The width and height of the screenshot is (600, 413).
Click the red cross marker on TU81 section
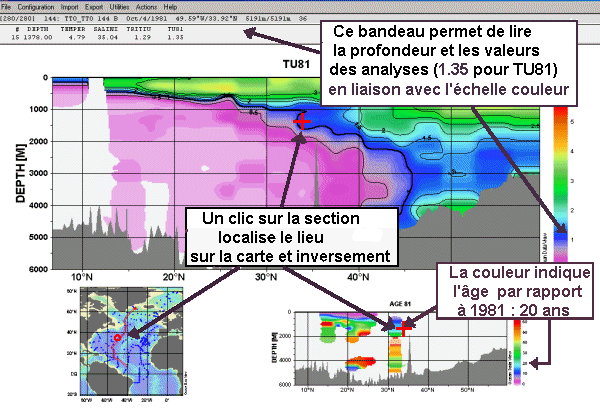click(302, 121)
